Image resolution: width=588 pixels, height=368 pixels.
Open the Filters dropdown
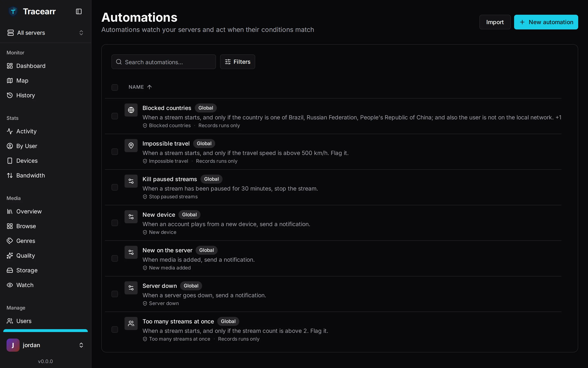coord(237,62)
